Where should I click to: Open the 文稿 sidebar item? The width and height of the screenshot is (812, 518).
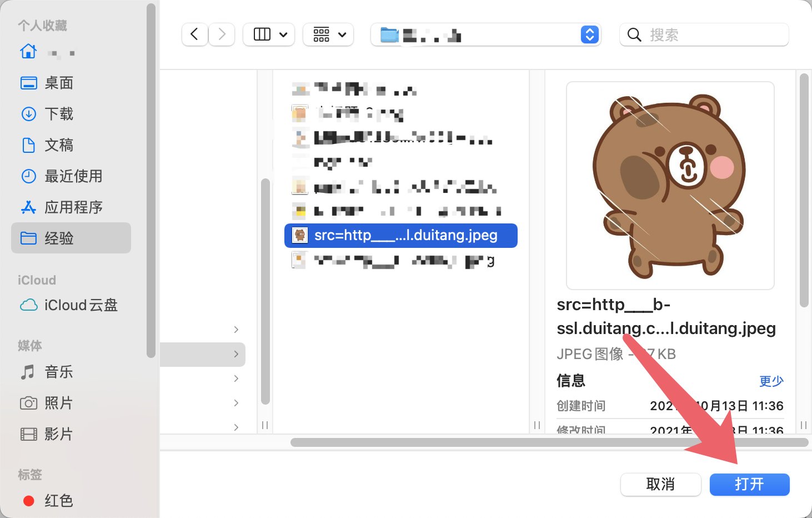(58, 145)
